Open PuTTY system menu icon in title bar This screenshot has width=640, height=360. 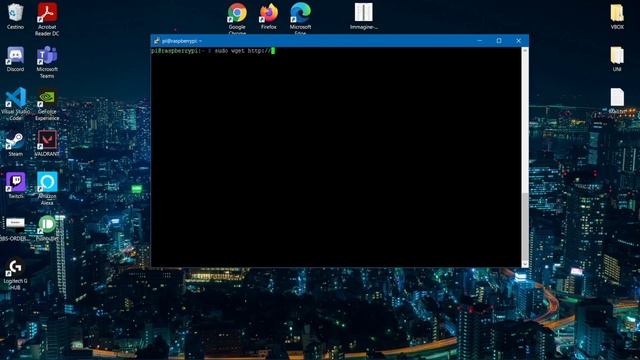click(157, 41)
